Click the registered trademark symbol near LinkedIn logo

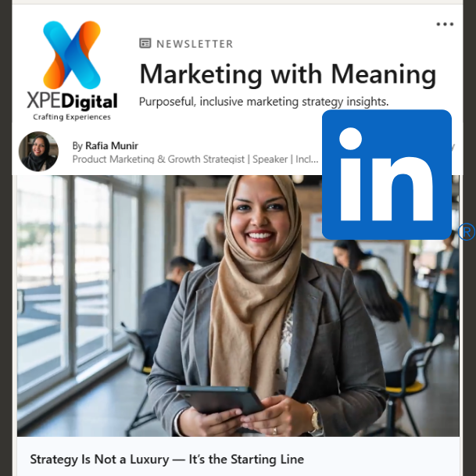(467, 232)
